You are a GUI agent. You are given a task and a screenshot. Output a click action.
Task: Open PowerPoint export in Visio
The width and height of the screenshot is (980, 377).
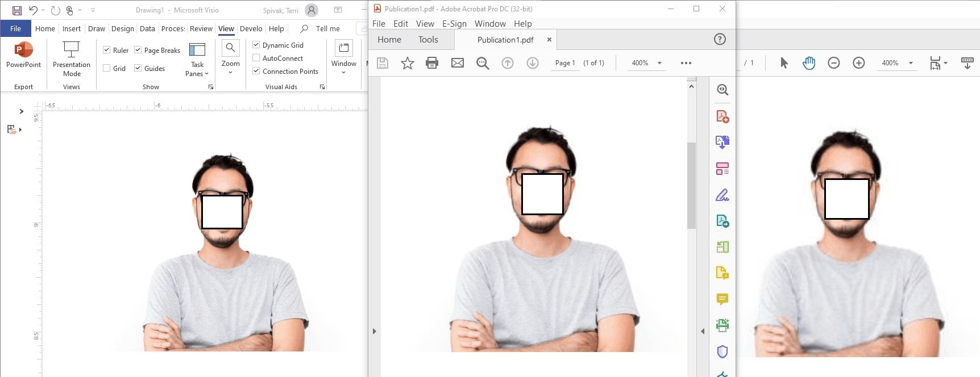pos(23,56)
